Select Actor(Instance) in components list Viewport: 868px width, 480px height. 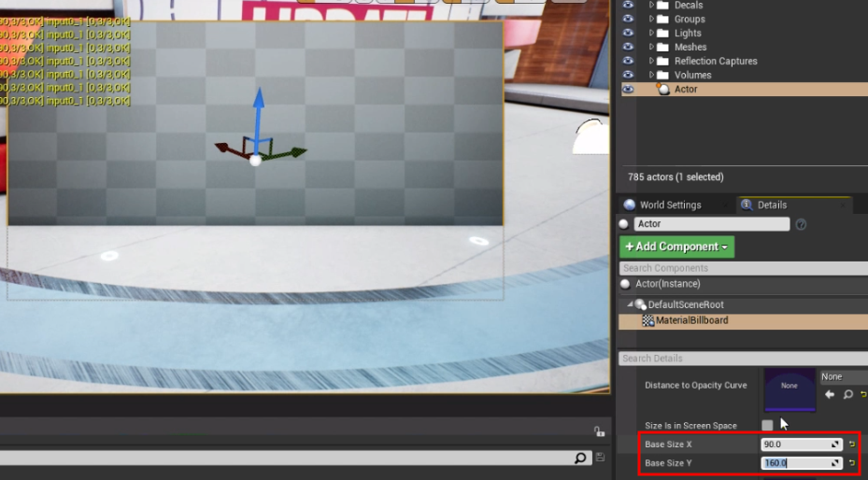[x=668, y=284]
